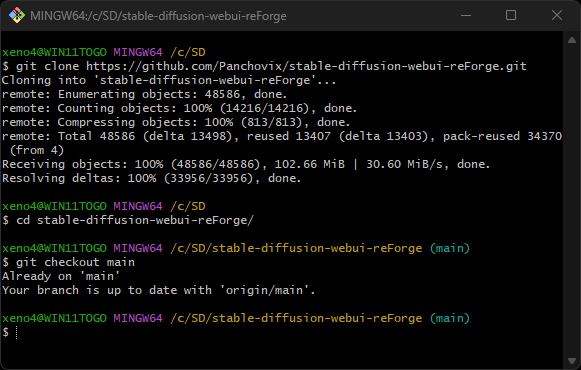Click the "(from 4)" text
This screenshot has height=370, width=581.
coord(37,150)
